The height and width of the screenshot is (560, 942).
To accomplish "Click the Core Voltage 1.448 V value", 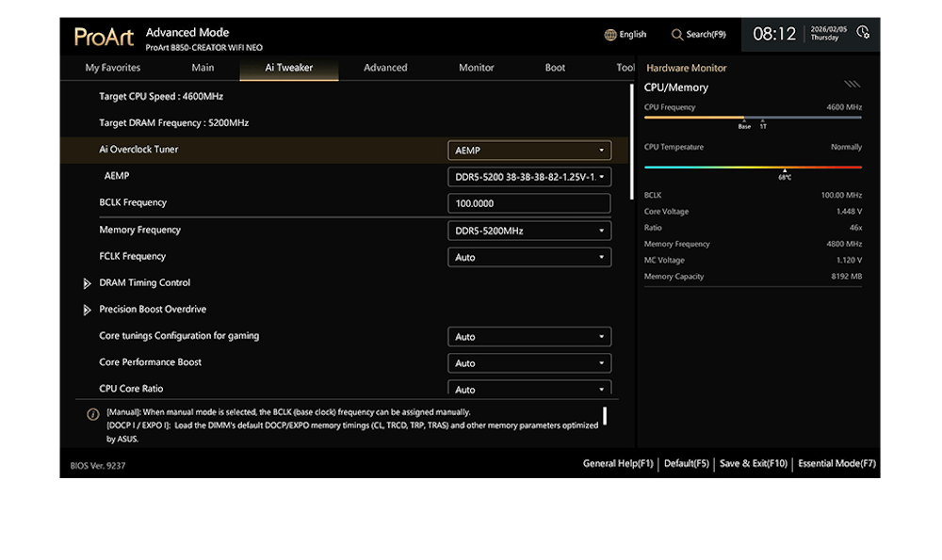I will tap(849, 211).
